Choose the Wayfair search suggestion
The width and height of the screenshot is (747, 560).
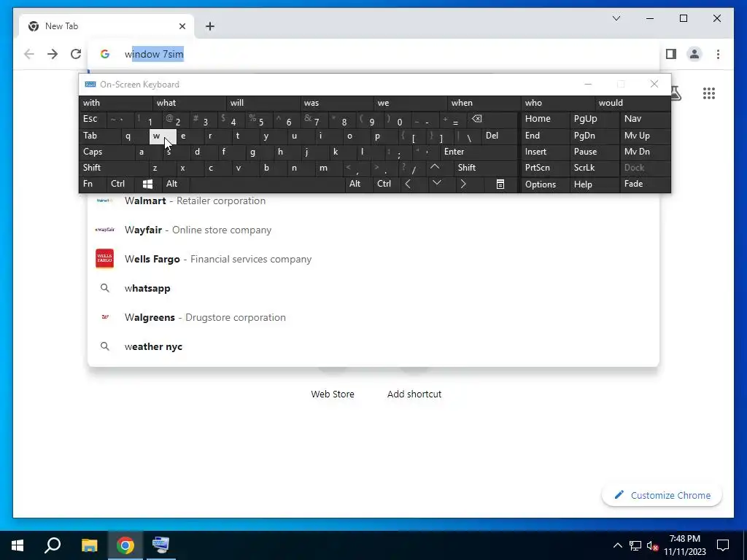click(373, 230)
